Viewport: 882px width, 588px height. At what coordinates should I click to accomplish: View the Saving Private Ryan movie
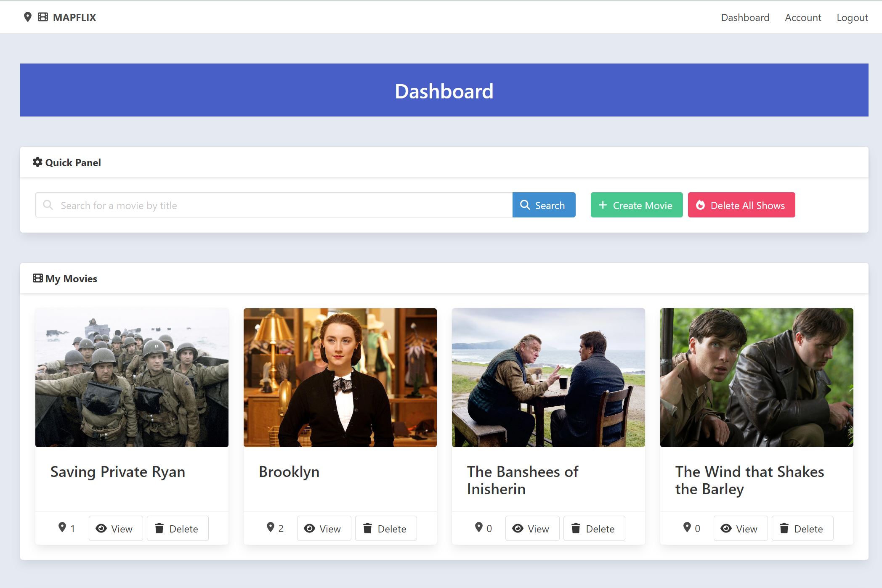[x=116, y=528]
